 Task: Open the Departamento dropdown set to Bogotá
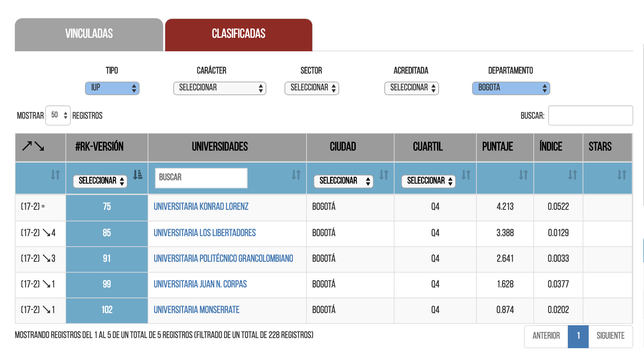click(511, 88)
